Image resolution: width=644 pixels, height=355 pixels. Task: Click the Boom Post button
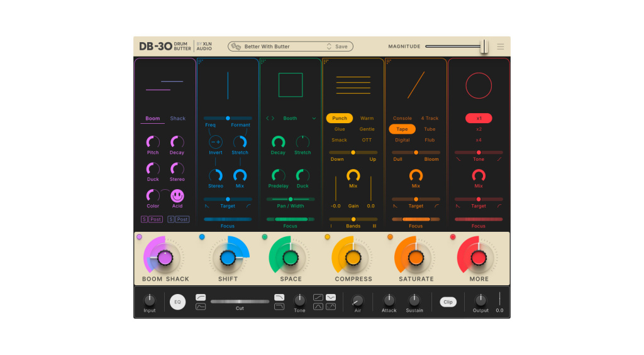156,219
